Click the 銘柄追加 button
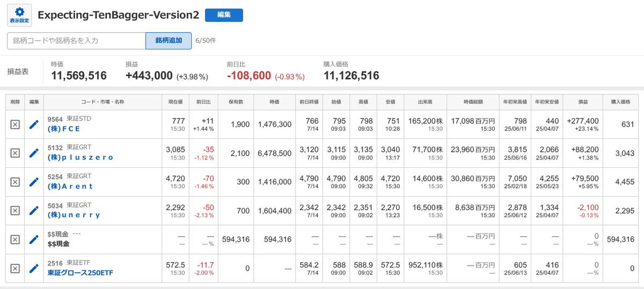Image resolution: width=644 pixels, height=289 pixels. [x=169, y=41]
